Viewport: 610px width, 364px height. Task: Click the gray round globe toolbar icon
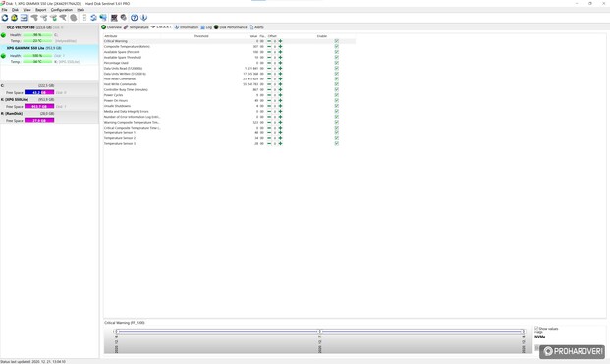(73, 18)
